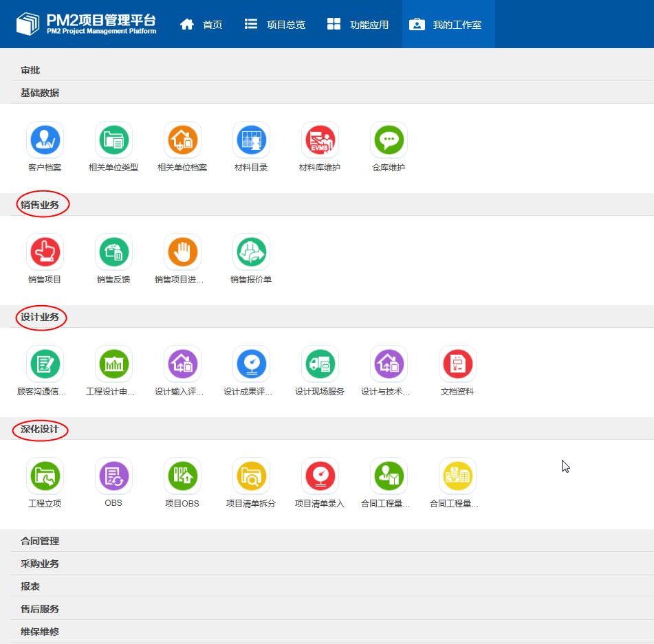Open 仓库维护 chat-bubble icon
Screen dimensions: 654x644
(x=389, y=140)
